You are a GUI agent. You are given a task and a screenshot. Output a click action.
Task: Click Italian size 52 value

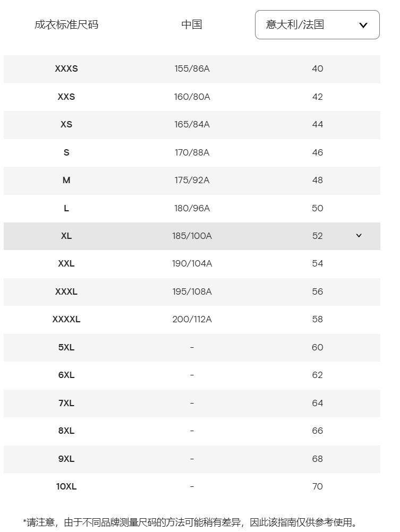pyautogui.click(x=318, y=236)
